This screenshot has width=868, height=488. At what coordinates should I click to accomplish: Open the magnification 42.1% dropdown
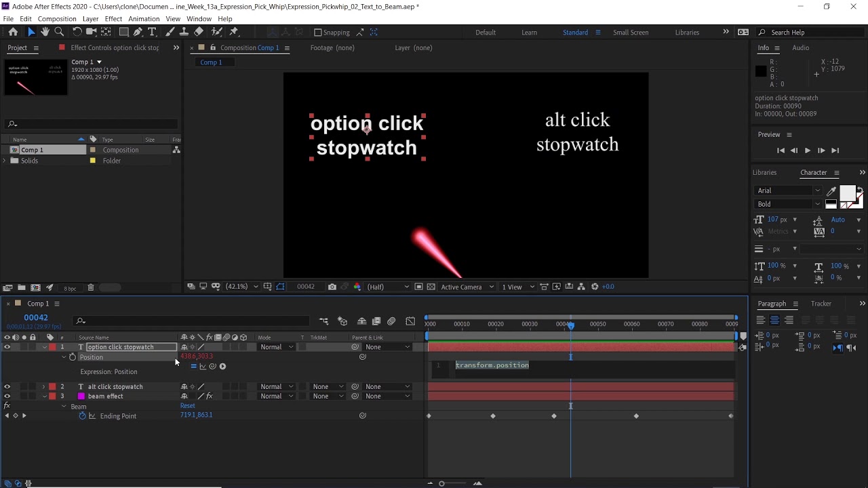click(241, 287)
